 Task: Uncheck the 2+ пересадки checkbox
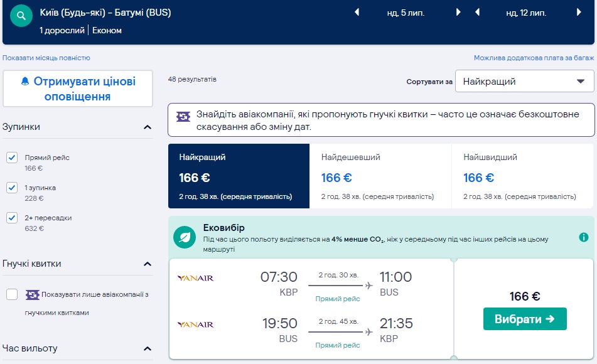(12, 218)
